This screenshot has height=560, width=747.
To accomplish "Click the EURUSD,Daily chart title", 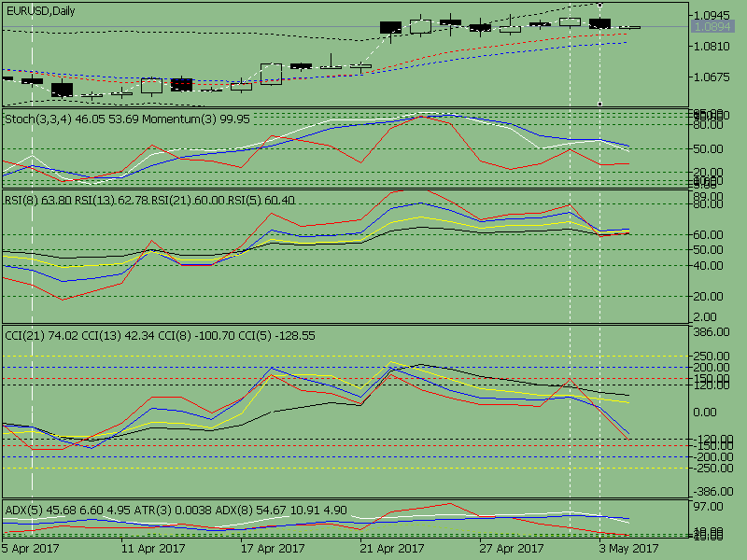I will coord(40,11).
